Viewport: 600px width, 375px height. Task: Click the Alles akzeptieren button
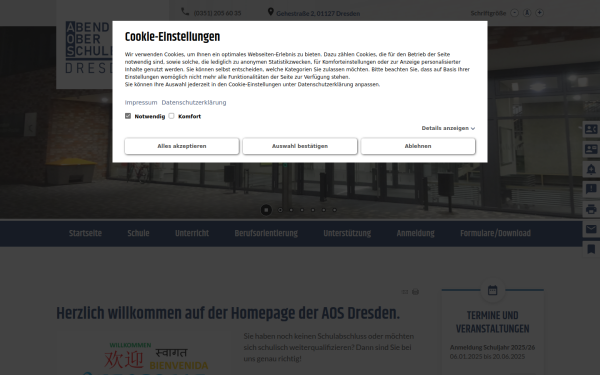click(182, 146)
